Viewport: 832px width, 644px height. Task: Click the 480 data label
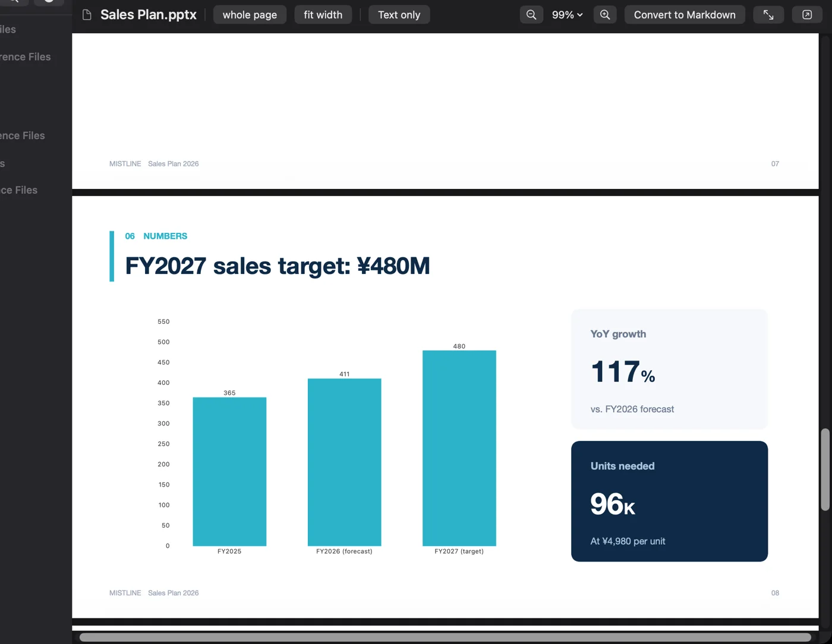click(x=459, y=346)
